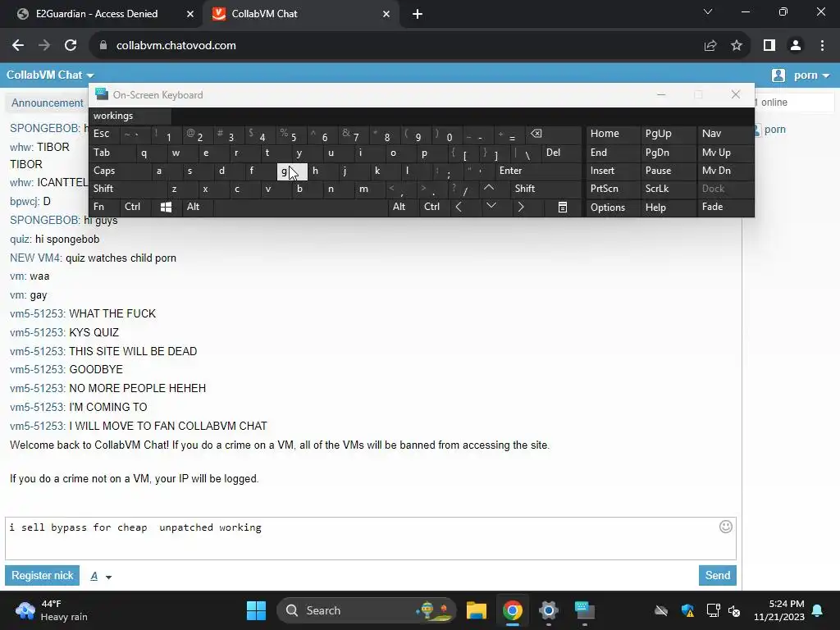
Task: Click the taskbar Search box
Action: click(366, 610)
